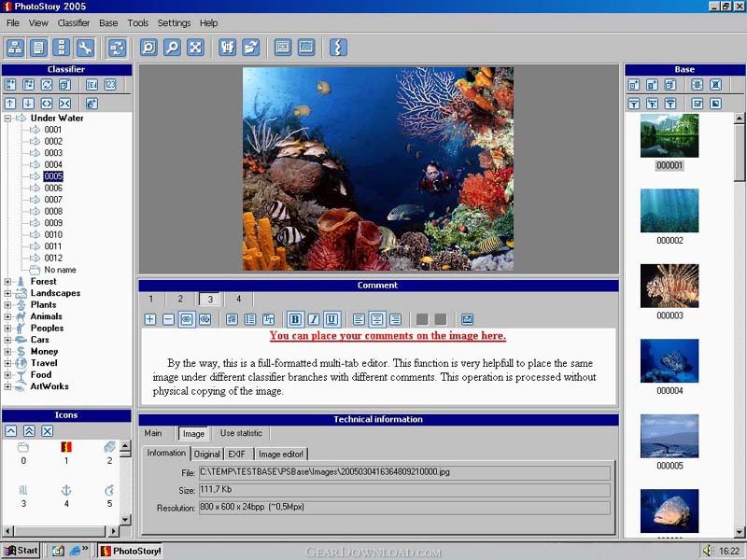
Task: Select the first gray color square in Comment toolbar
Action: tap(422, 319)
